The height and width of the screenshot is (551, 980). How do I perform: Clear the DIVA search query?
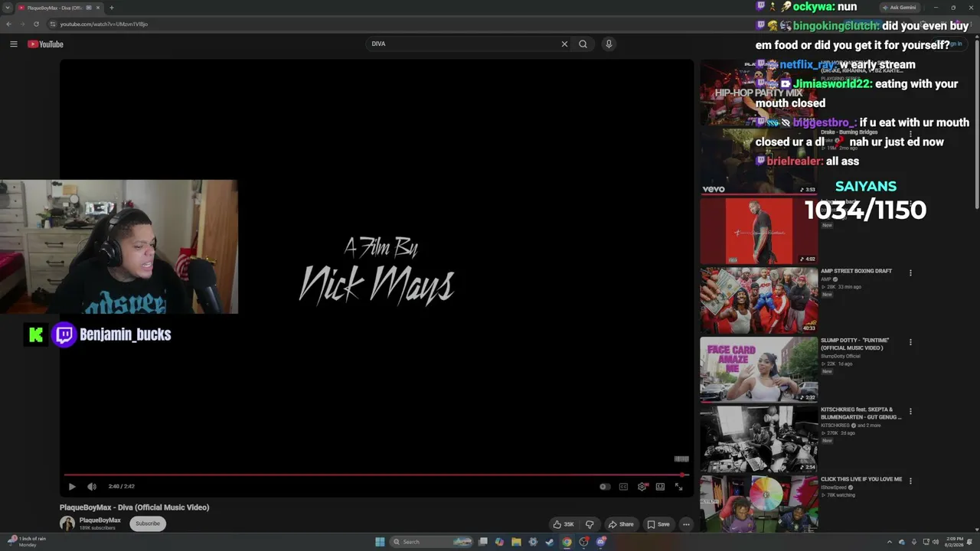pos(564,44)
